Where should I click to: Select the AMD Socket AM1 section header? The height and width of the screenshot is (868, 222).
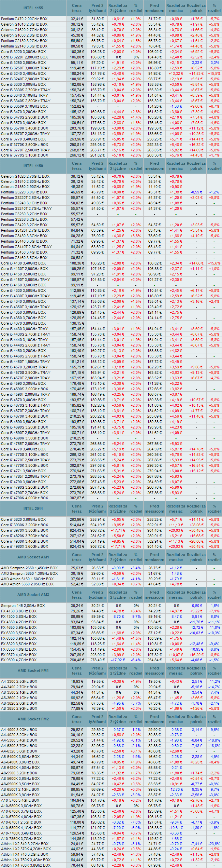coord(33,557)
